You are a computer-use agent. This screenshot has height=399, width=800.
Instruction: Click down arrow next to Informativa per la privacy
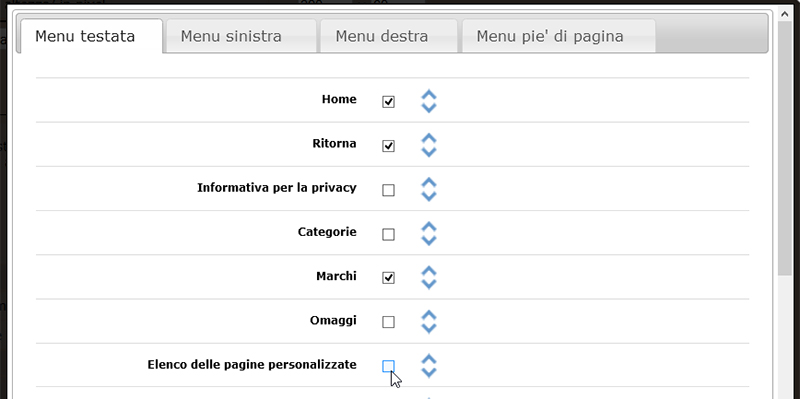(429, 196)
